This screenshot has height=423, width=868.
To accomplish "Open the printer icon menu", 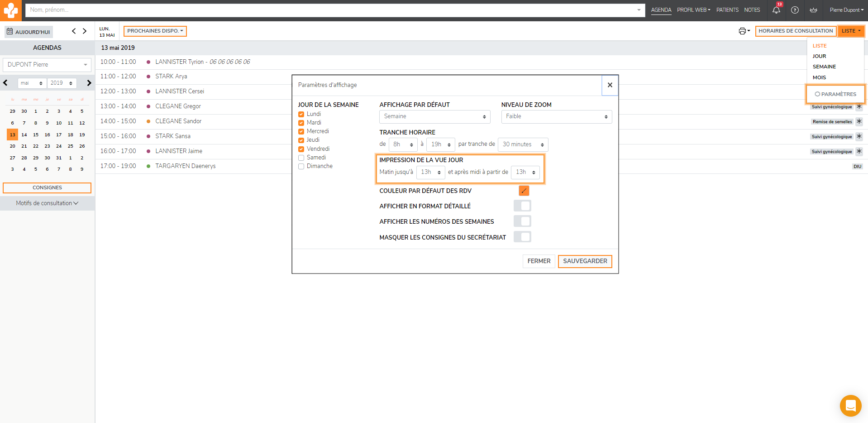I will 744,31.
